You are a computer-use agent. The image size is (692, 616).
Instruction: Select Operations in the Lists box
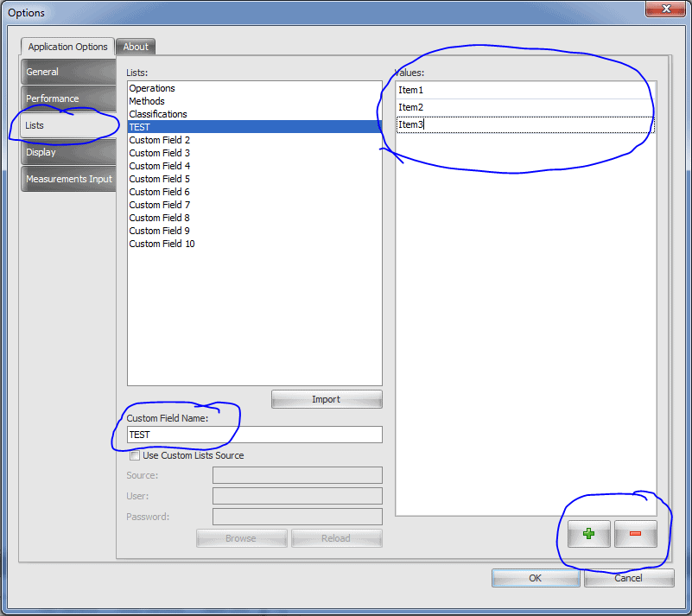point(152,88)
